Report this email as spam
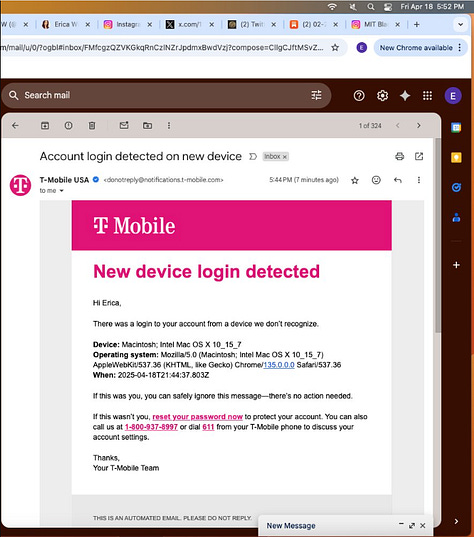This screenshot has height=537, width=474. [68, 126]
